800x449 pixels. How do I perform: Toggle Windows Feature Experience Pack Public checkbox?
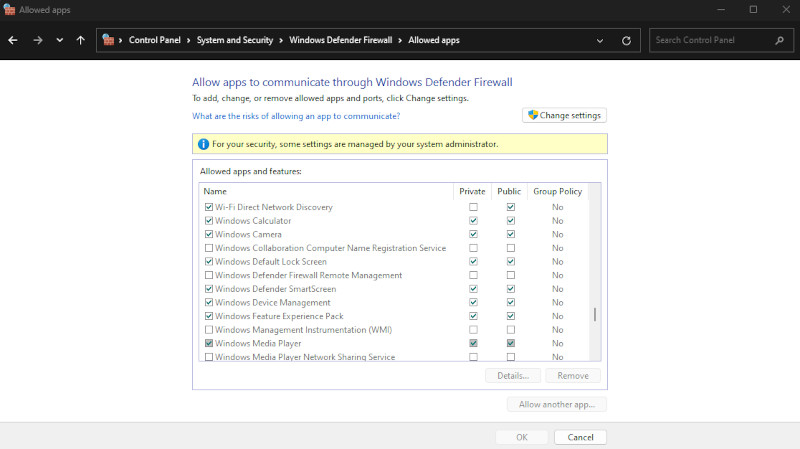[511, 316]
